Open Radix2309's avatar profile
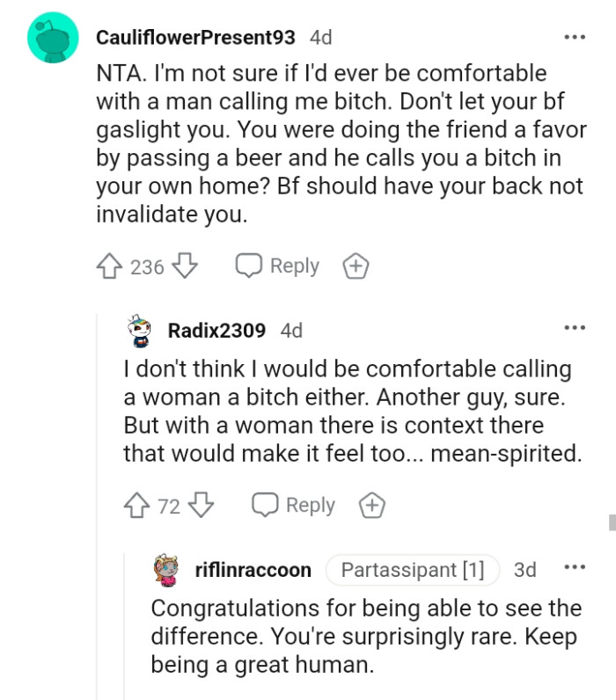This screenshot has width=616, height=700. tap(138, 332)
